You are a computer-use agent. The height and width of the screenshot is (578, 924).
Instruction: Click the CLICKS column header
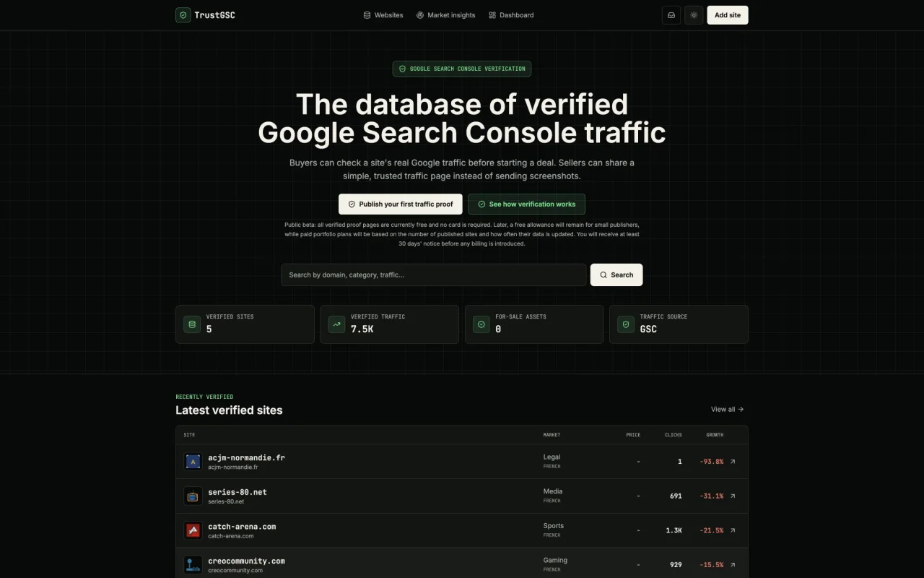(x=674, y=435)
